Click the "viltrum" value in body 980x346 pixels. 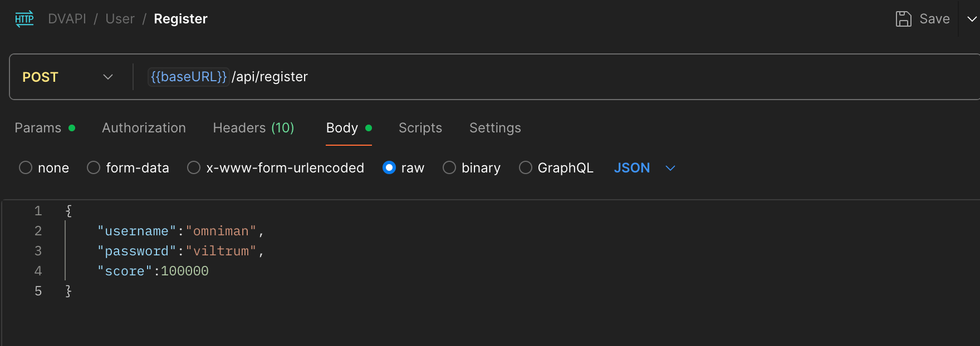[221, 251]
